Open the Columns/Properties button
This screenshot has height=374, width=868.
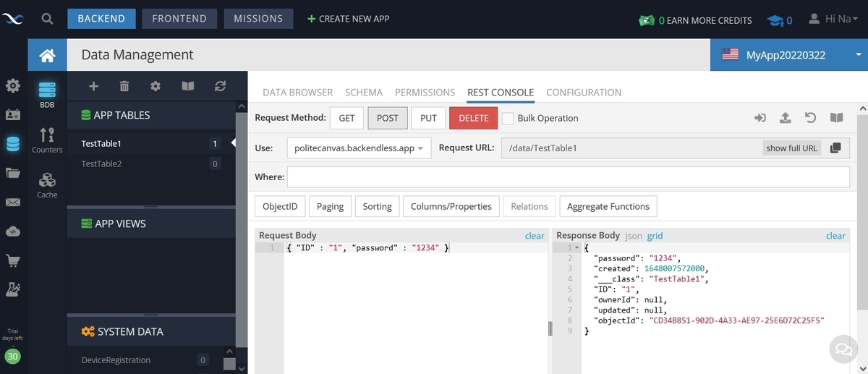click(451, 206)
